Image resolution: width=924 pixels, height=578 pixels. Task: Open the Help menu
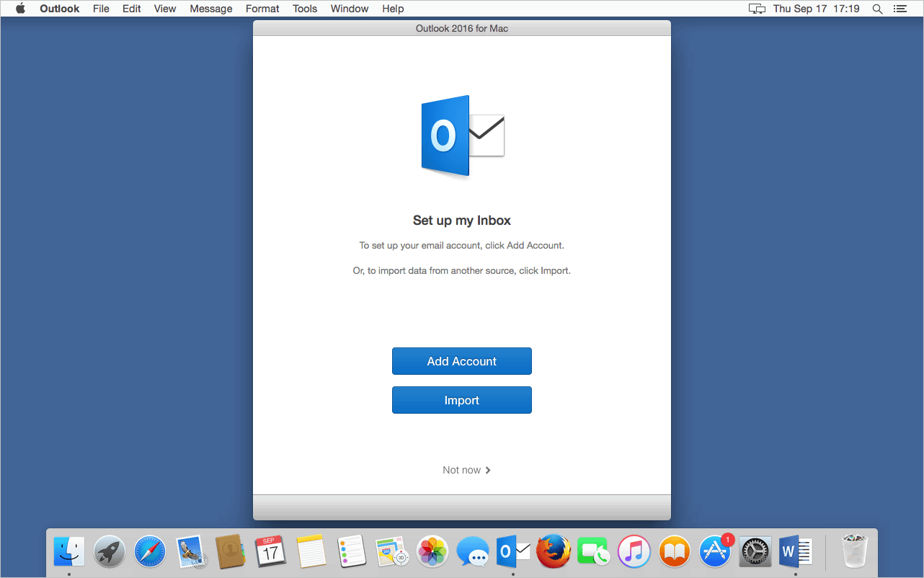pos(393,9)
